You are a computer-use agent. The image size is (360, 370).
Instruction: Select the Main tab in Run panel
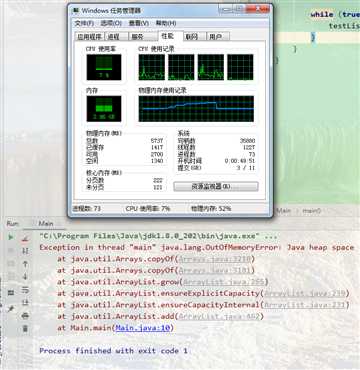pos(46,223)
